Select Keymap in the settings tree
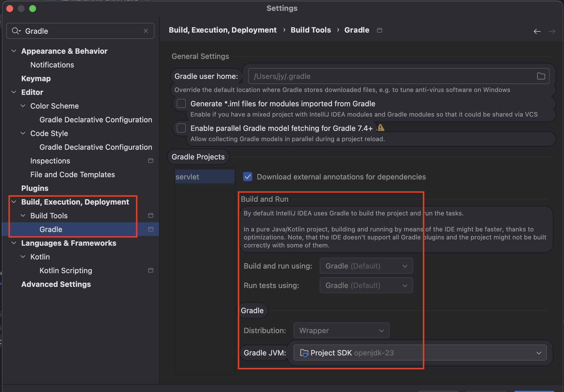 point(36,79)
